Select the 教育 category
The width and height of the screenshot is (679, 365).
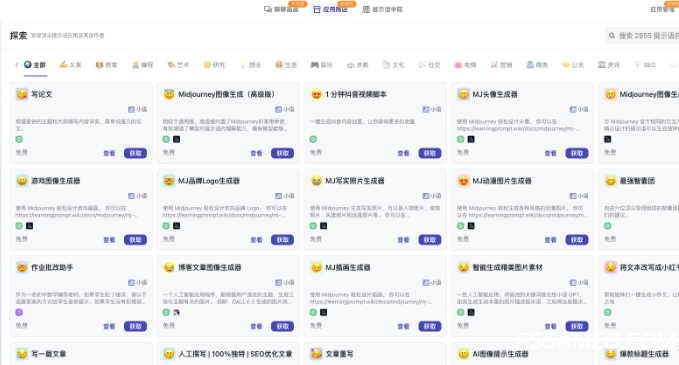click(106, 65)
